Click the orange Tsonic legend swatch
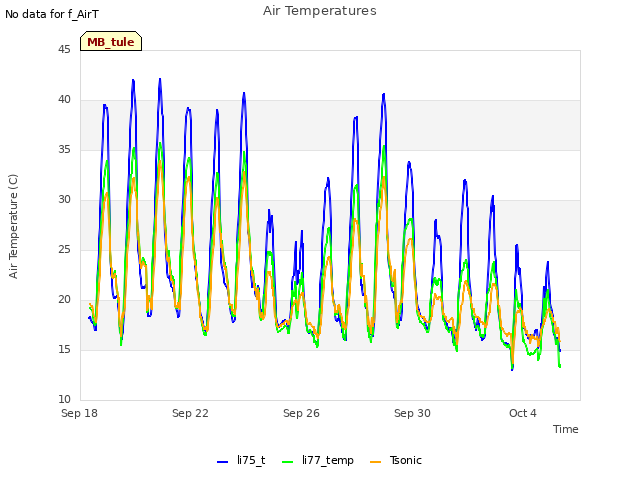640x480 pixels. point(376,462)
